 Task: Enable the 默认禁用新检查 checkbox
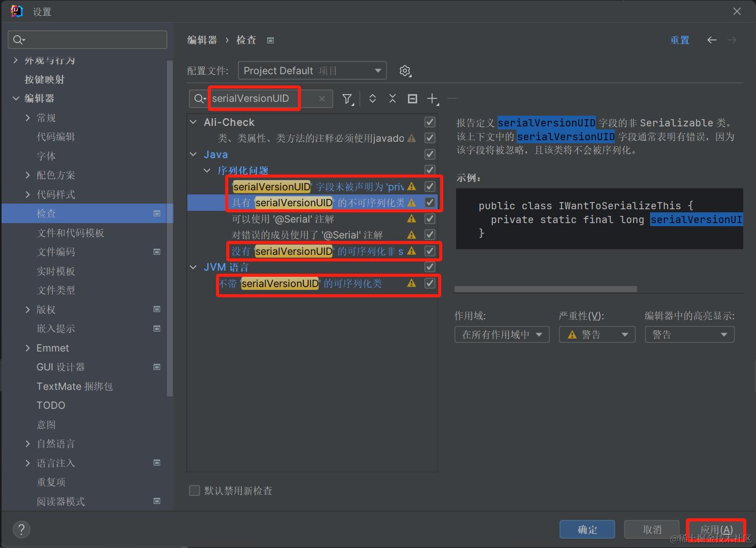[x=195, y=491]
